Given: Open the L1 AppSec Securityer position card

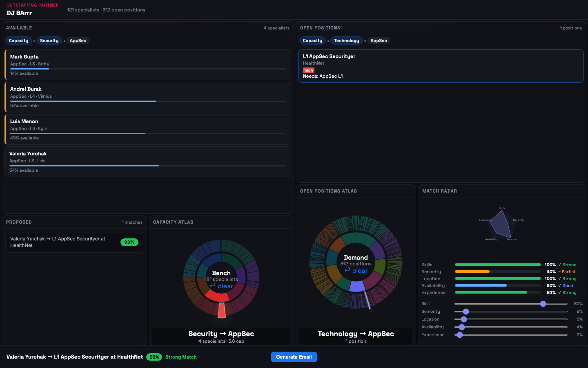Looking at the screenshot, I should click(441, 66).
